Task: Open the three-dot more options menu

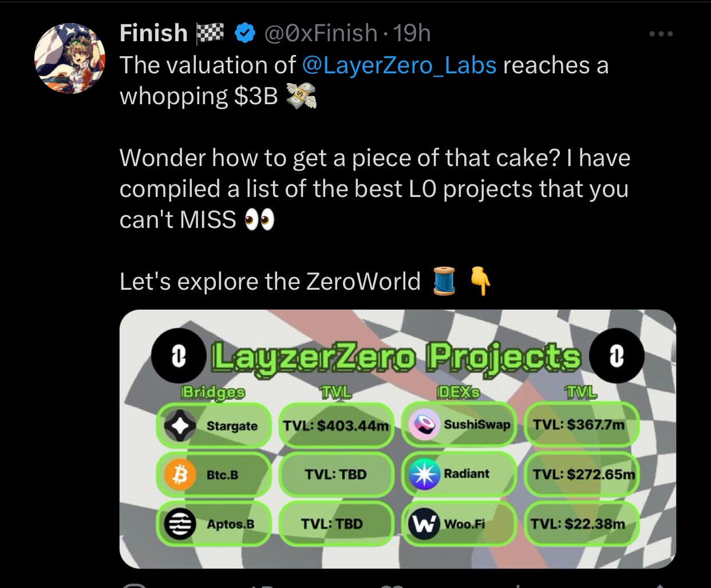Action: (x=661, y=34)
